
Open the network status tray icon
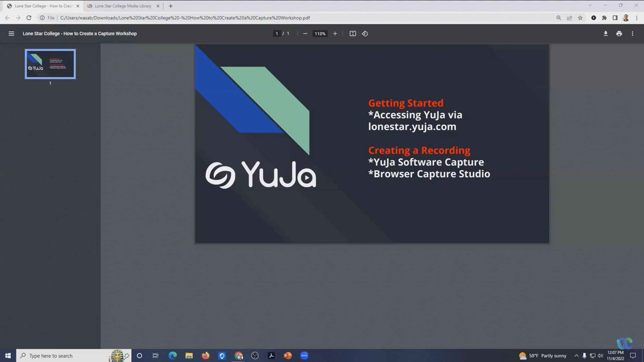tap(592, 356)
